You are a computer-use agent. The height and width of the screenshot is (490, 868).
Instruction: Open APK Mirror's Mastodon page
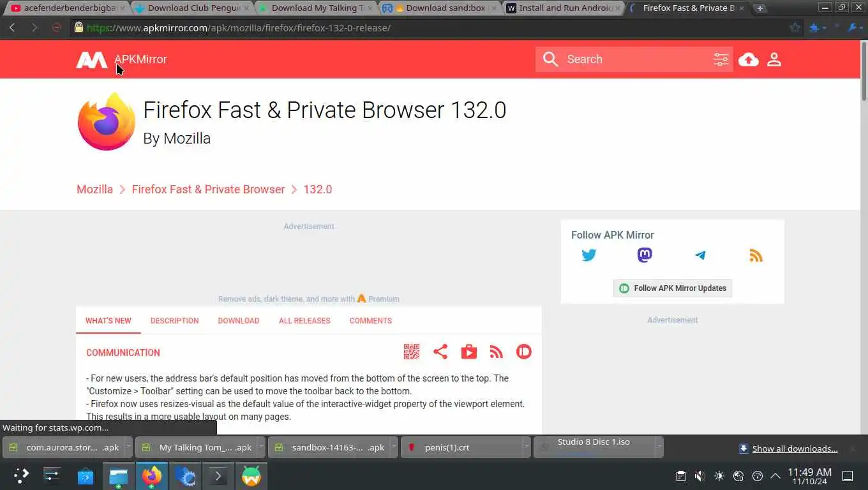click(645, 255)
